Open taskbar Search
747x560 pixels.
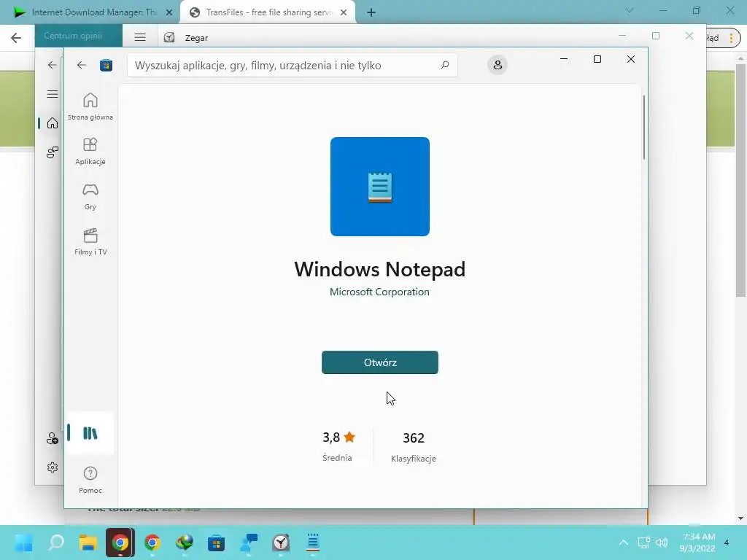click(x=55, y=542)
